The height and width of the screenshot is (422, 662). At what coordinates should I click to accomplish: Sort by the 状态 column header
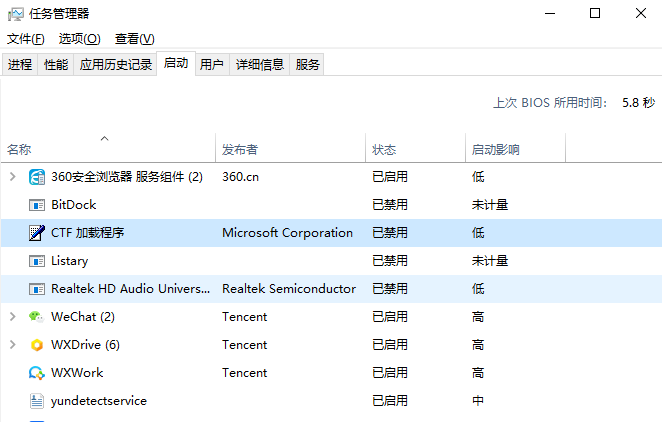pos(415,148)
